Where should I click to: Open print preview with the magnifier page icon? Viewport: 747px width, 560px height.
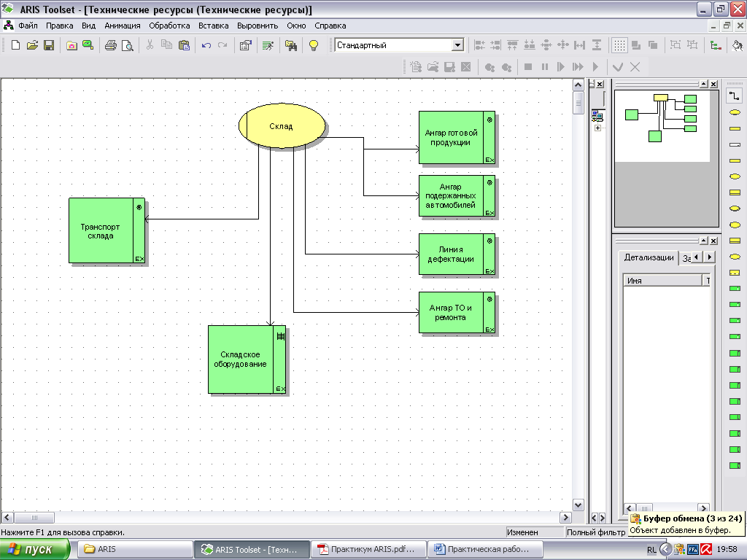[127, 45]
